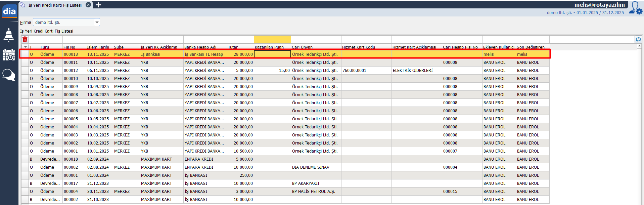Click the red trash clear-filter icon
644x205 pixels.
[x=25, y=40]
